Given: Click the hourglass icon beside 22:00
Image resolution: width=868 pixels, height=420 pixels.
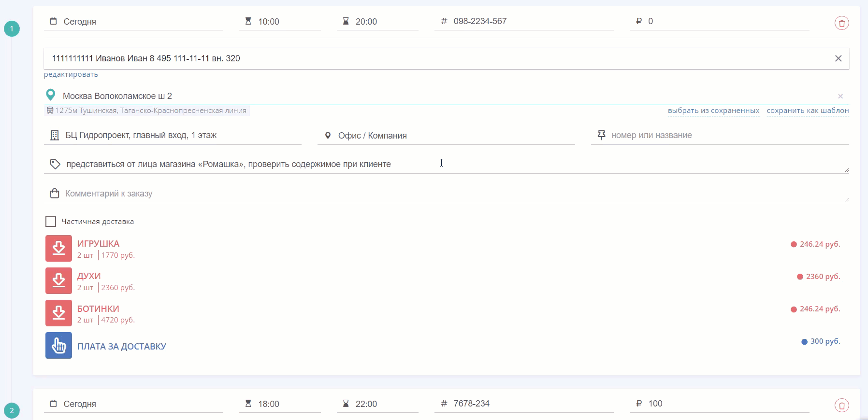Looking at the screenshot, I should [346, 404].
